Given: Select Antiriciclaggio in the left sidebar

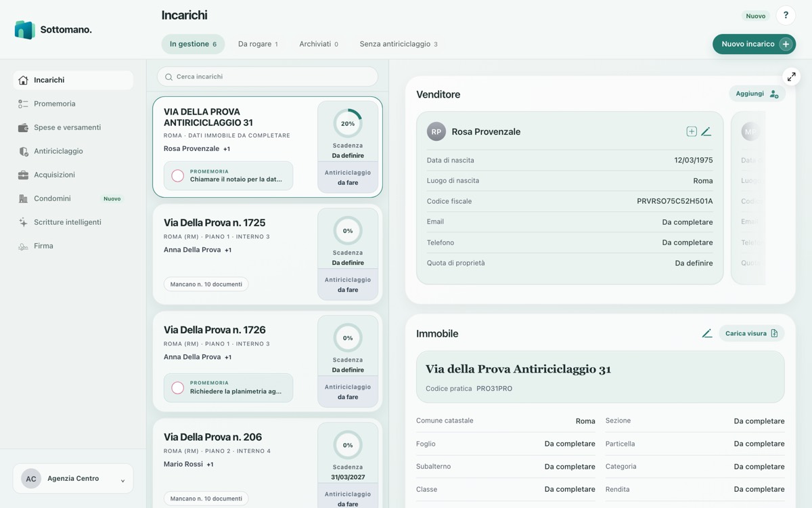Looking at the screenshot, I should [x=73, y=151].
